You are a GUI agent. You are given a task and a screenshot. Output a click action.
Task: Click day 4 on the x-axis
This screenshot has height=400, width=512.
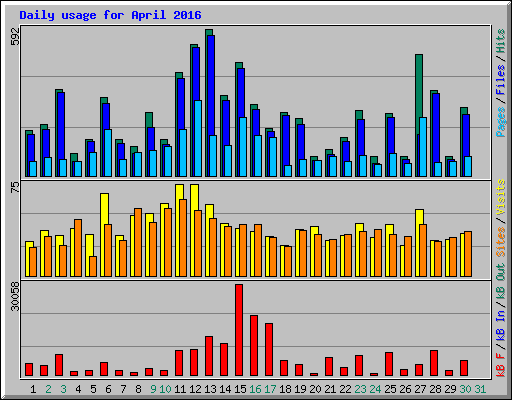pos(78,389)
